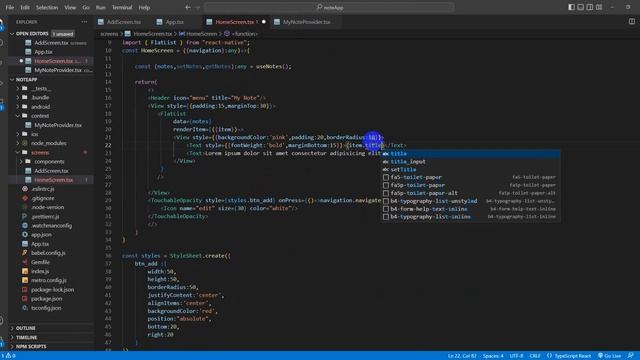Click the Go Live broadcast button
Image resolution: width=640 pixels, height=360 pixels.
coord(609,356)
